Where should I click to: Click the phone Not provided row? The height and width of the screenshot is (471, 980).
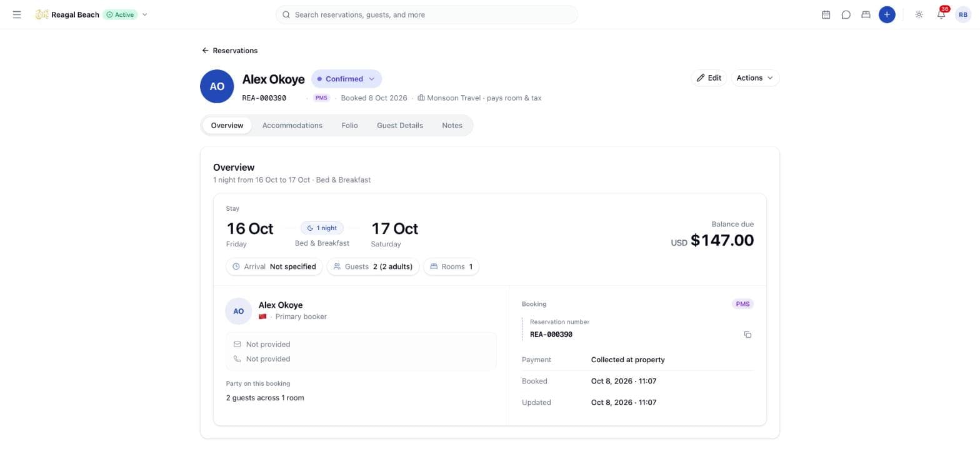[361, 359]
